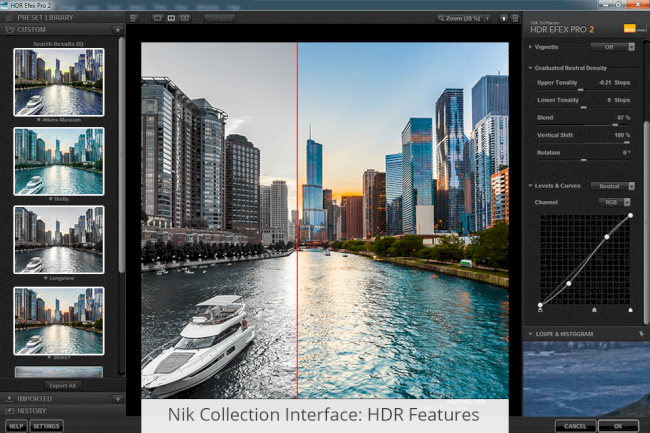Click the Blend value 87 %
This screenshot has height=433, width=650.
(x=623, y=118)
